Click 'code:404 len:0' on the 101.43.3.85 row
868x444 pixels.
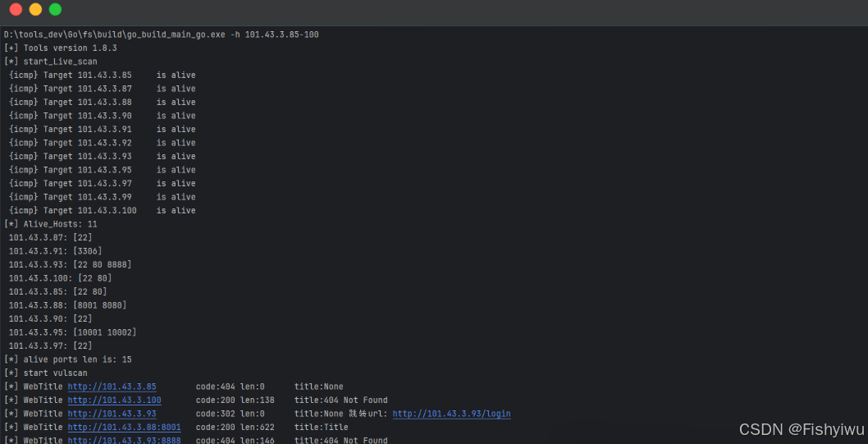231,387
